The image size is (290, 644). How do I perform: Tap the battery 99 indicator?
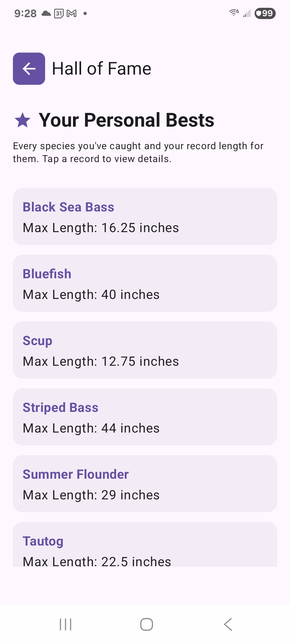tap(265, 13)
